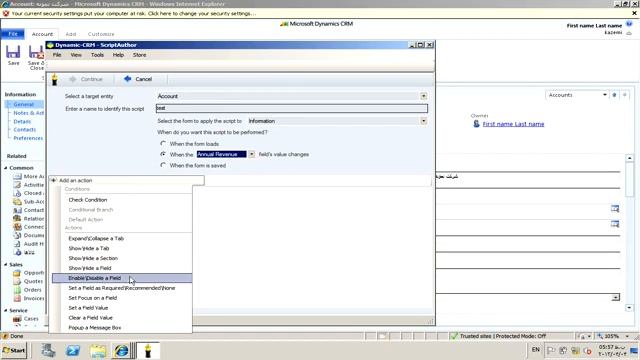Click the Preferences link under Information

pyautogui.click(x=28, y=138)
